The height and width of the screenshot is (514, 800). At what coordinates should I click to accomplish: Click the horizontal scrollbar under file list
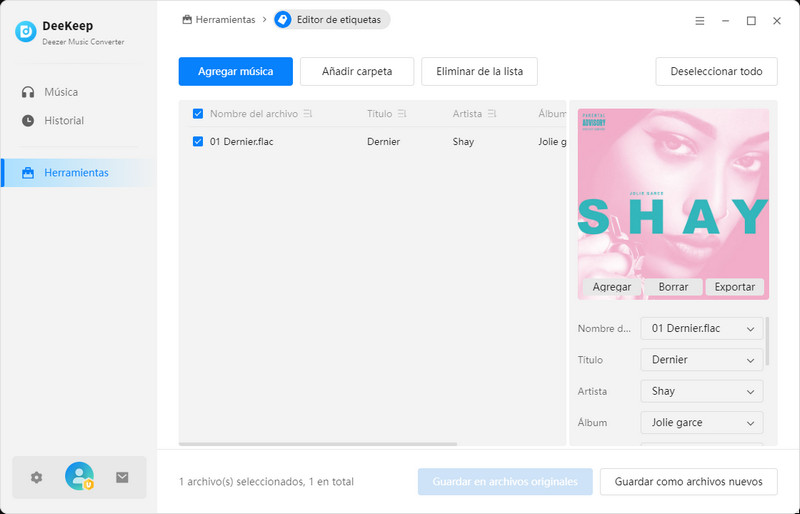[x=318, y=444]
